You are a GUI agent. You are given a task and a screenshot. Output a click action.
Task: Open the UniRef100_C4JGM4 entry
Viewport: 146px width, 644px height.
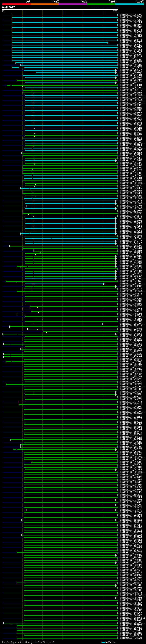[x=131, y=85]
